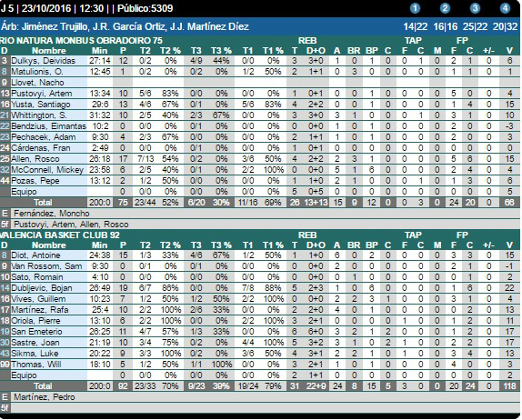Screen dimensions: 522x420
Task: Click Valencia BR column header
Action: pyautogui.click(x=354, y=245)
